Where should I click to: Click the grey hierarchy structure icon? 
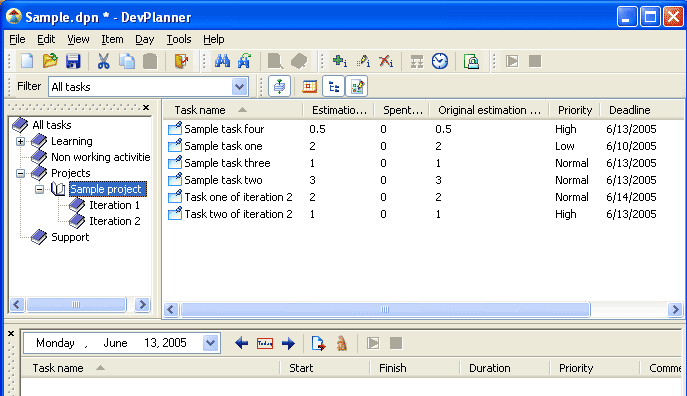(x=417, y=61)
